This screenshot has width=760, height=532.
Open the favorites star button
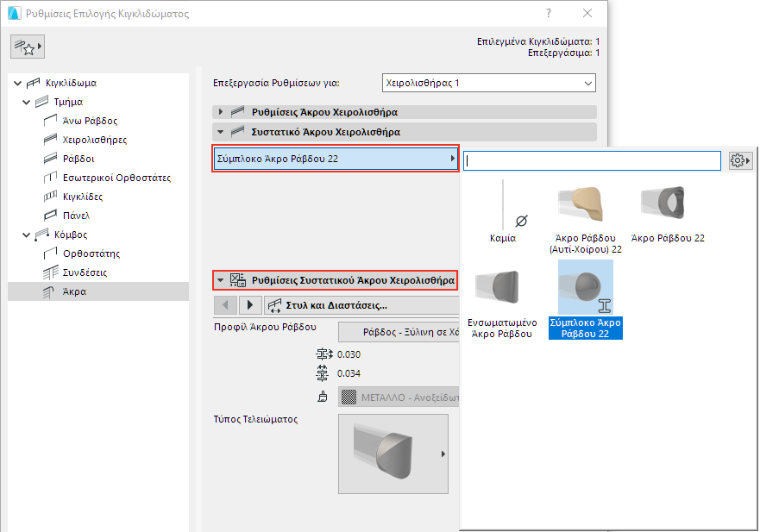[28, 47]
